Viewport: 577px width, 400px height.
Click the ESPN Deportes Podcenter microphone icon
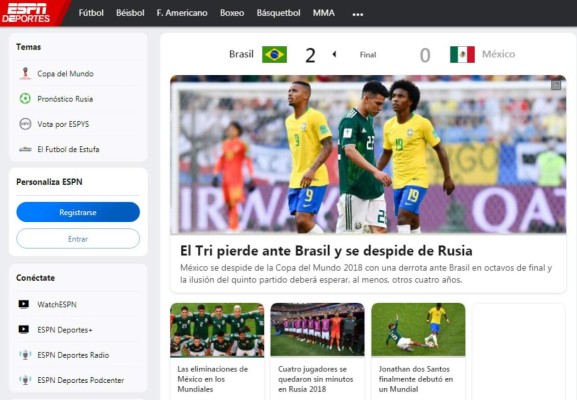tap(25, 380)
